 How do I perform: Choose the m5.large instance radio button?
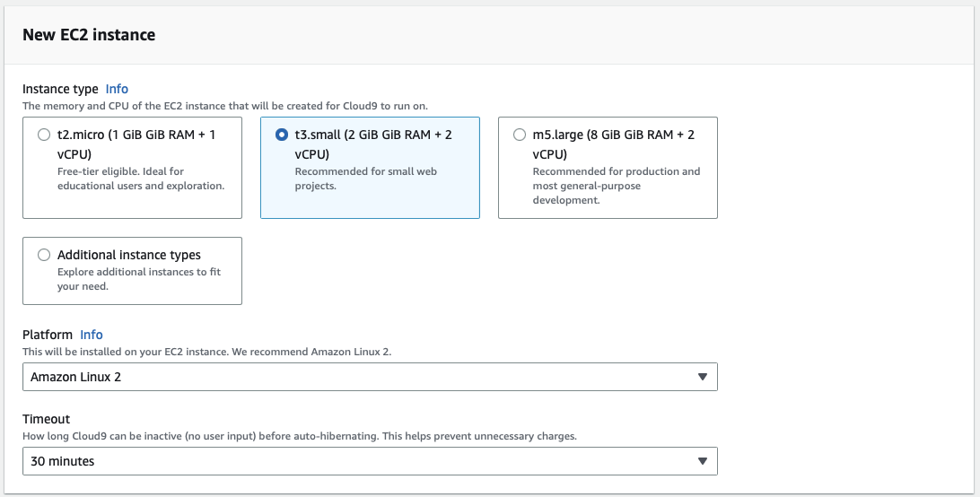520,135
